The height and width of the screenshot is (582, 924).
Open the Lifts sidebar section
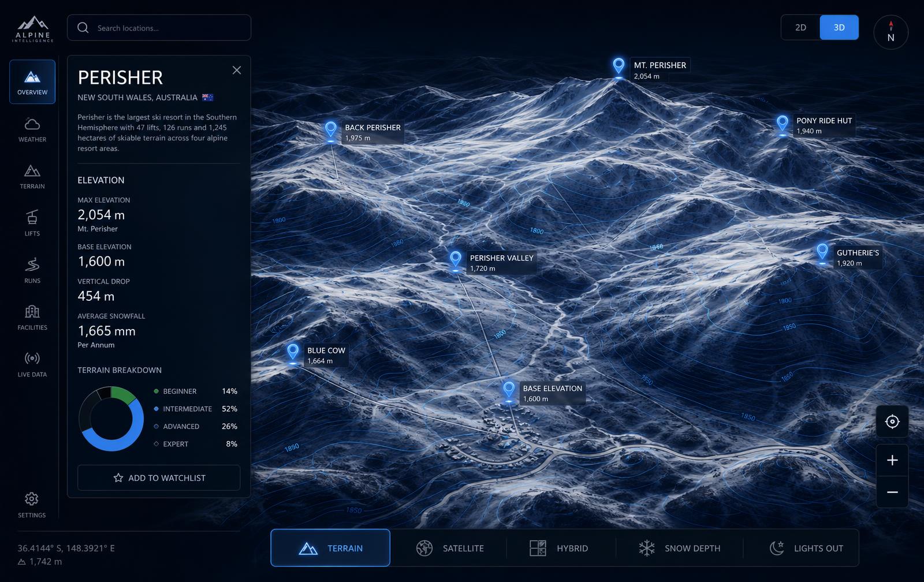click(x=32, y=223)
